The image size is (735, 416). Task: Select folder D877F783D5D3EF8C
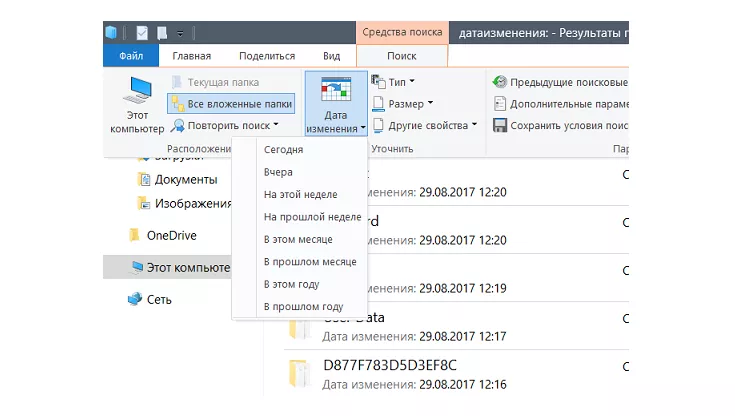[x=456, y=374]
